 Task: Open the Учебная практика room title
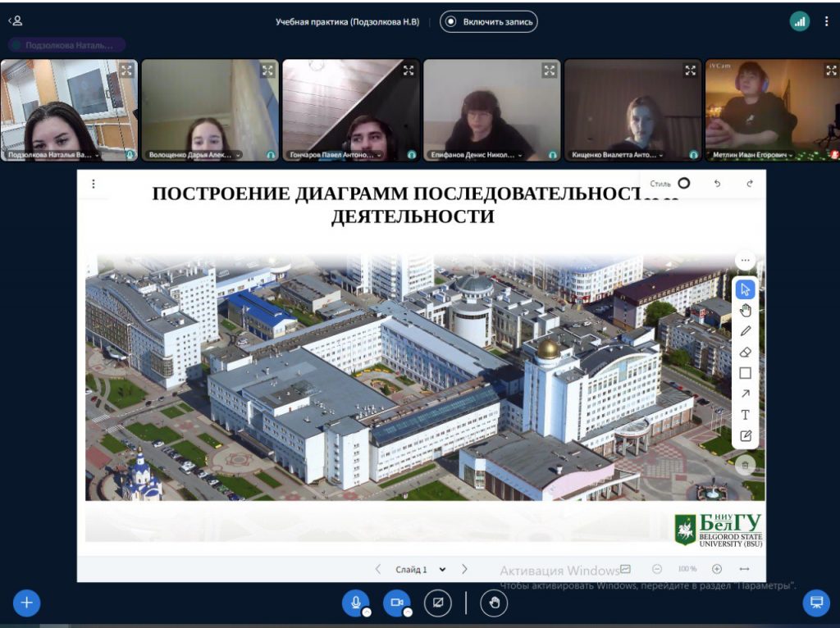[x=347, y=22]
